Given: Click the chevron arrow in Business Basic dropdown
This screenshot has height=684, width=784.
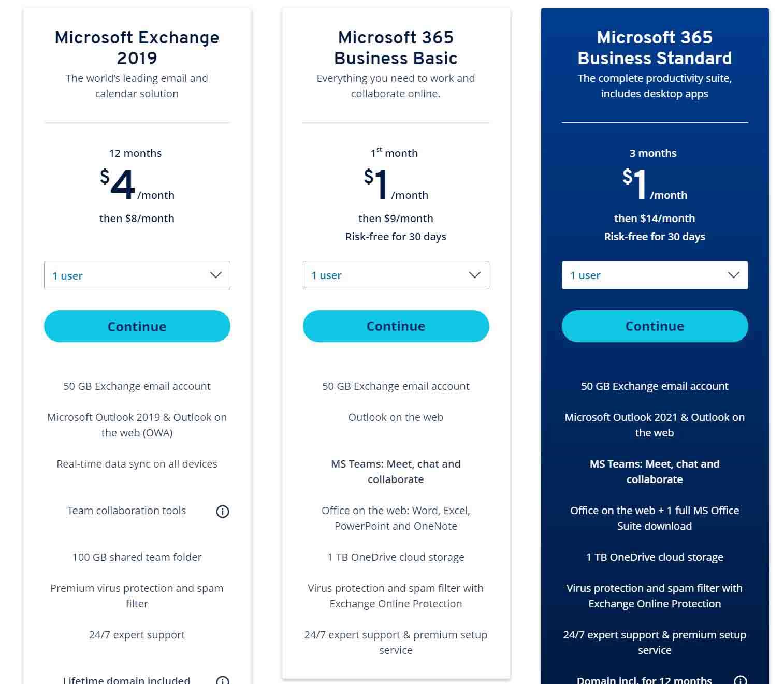Looking at the screenshot, I should coord(475,275).
